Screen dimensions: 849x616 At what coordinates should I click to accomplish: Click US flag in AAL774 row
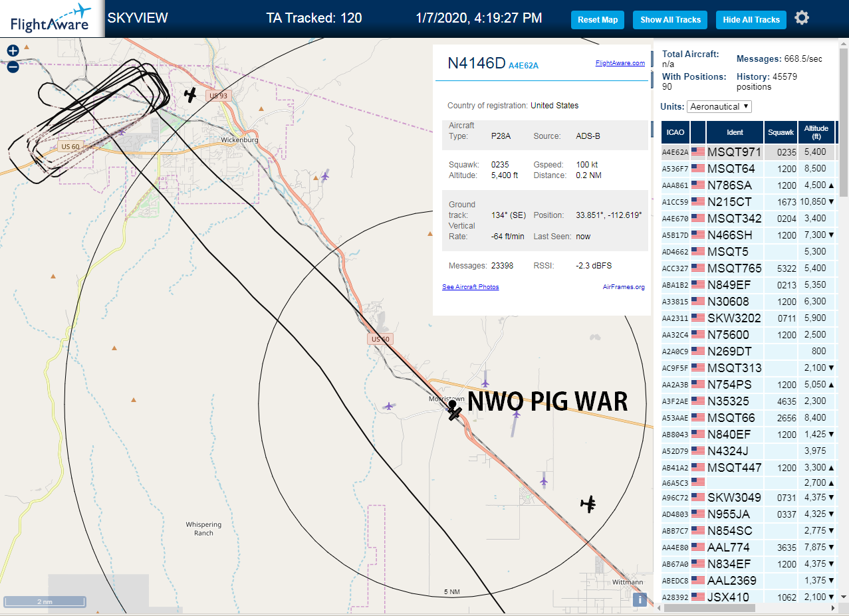tap(698, 548)
